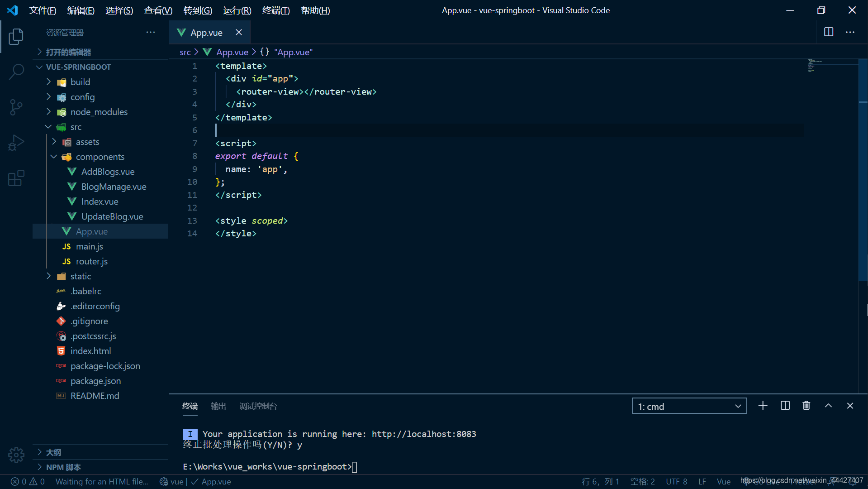Open .gitignore file
This screenshot has width=868, height=489.
(89, 321)
